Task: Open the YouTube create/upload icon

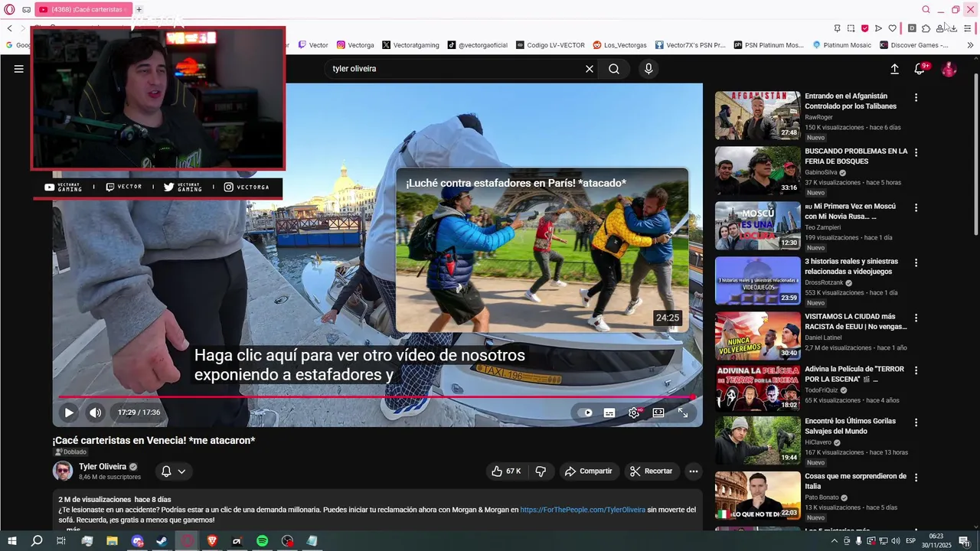Action: [x=894, y=69]
